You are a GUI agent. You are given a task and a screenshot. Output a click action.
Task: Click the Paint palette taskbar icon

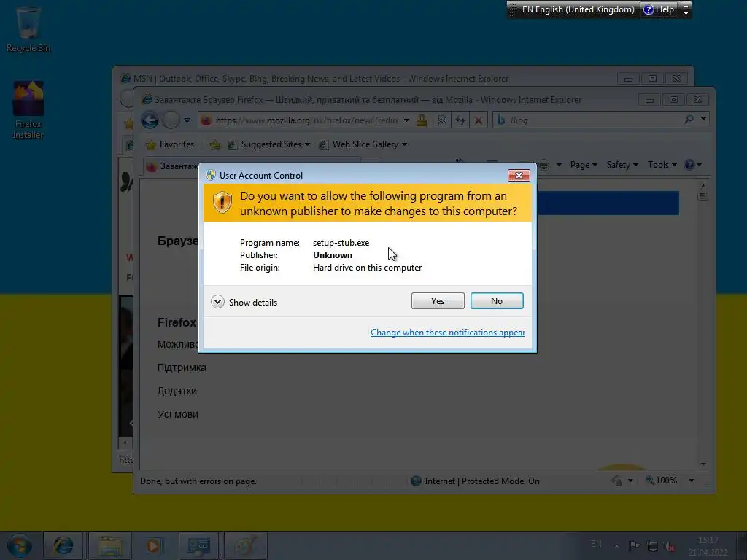pyautogui.click(x=245, y=545)
